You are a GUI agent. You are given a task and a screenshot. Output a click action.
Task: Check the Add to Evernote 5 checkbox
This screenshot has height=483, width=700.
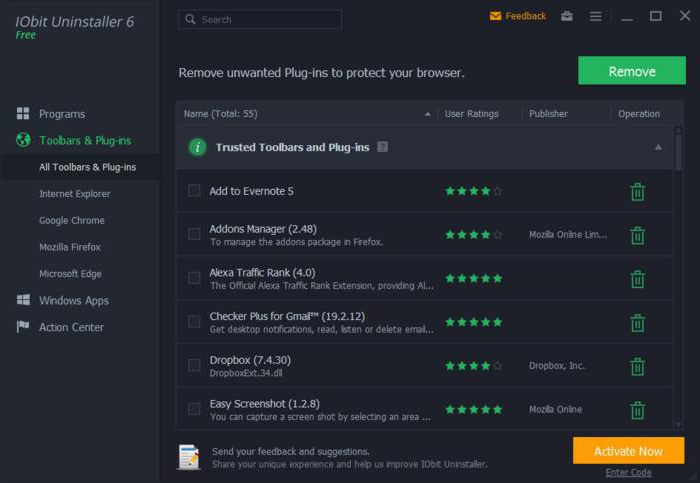pyautogui.click(x=194, y=191)
